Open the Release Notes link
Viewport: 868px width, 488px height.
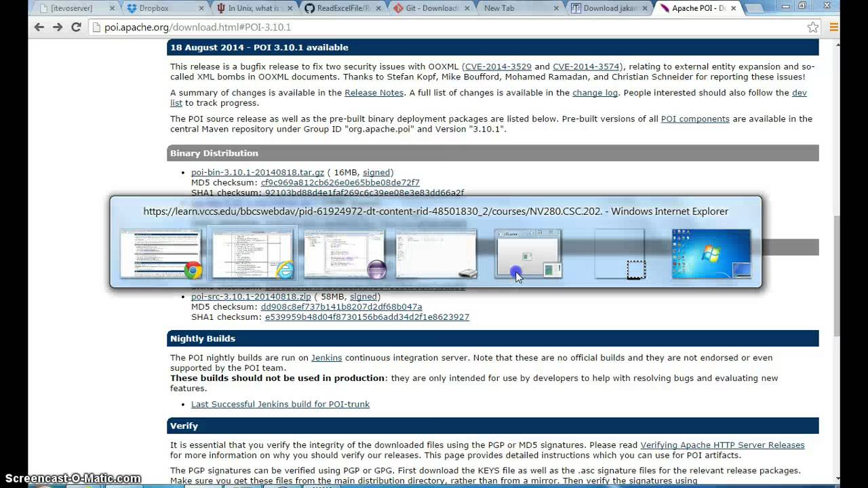pyautogui.click(x=374, y=93)
